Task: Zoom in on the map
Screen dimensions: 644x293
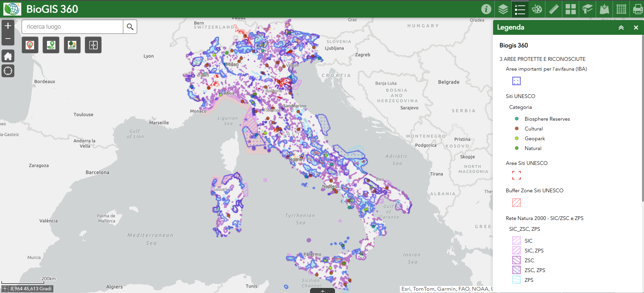Action: [x=8, y=26]
